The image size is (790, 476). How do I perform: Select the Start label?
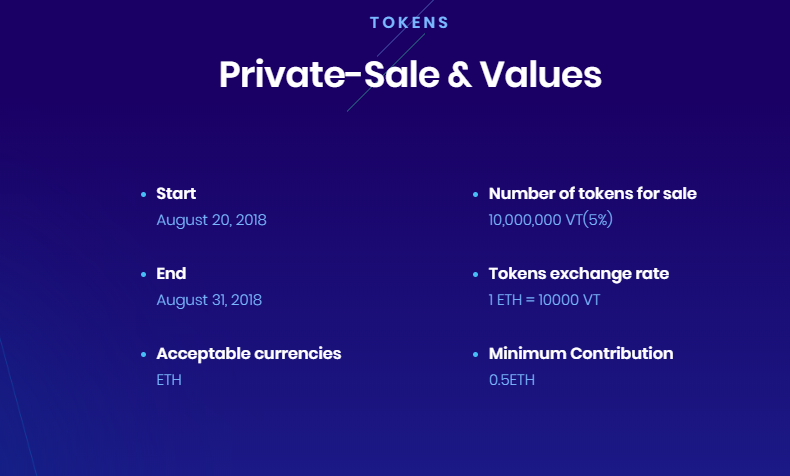176,194
